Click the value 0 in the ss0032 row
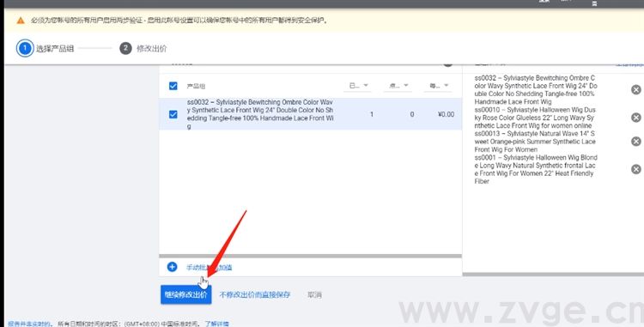 [x=412, y=114]
